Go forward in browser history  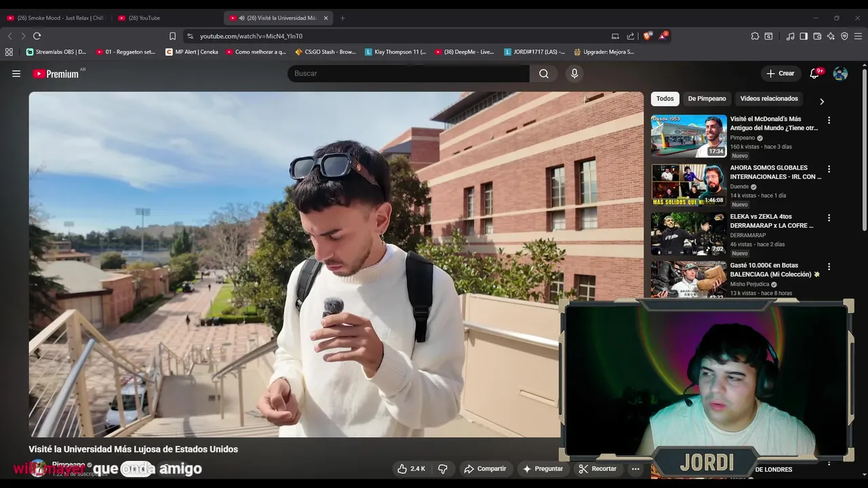point(23,36)
